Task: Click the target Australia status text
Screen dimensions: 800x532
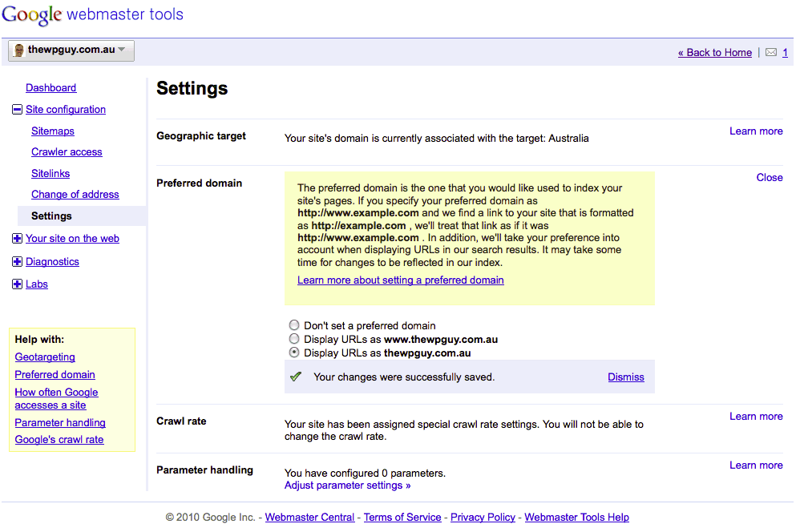Action: pos(436,139)
